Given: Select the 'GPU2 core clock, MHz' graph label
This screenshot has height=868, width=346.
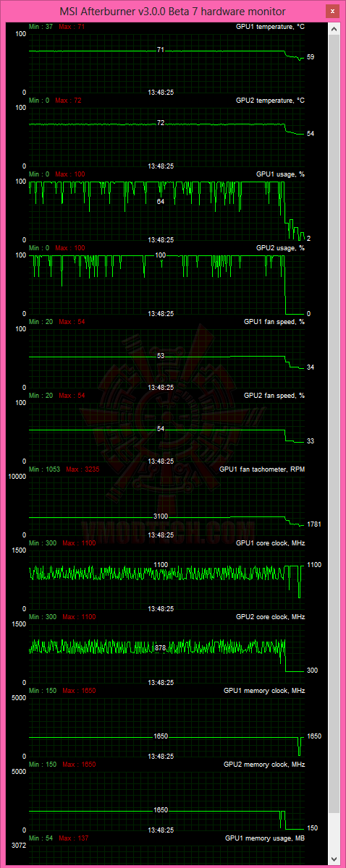Looking at the screenshot, I should pyautogui.click(x=270, y=617).
